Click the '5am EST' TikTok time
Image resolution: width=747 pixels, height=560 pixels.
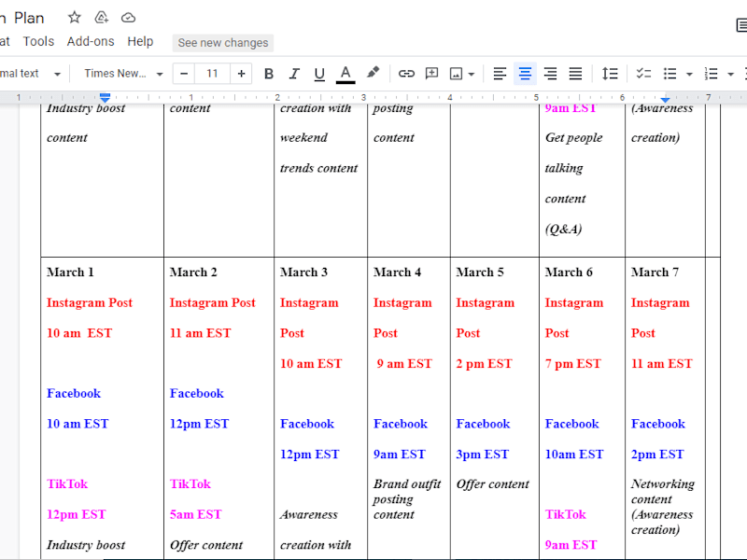195,515
